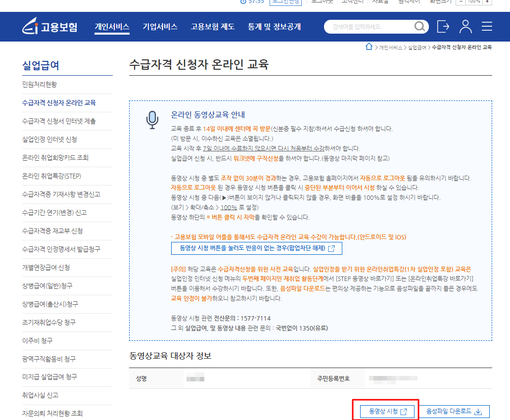Open 이주비 청구 sidebar item

click(37, 341)
